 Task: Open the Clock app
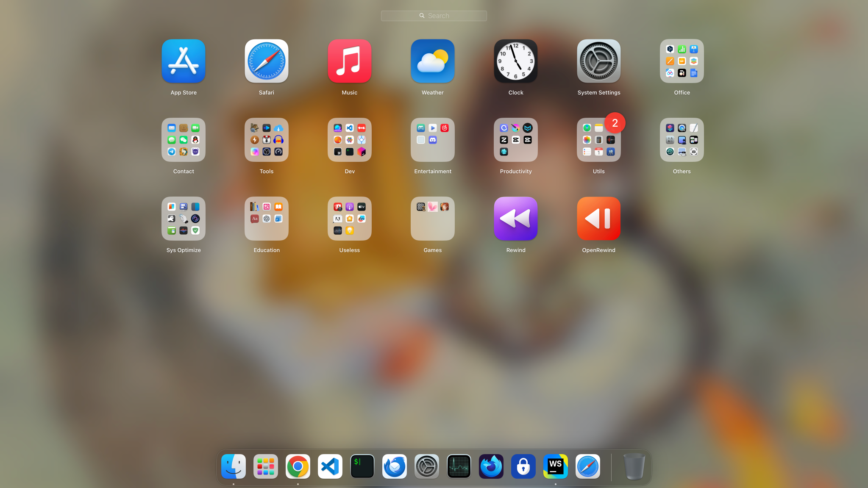(515, 61)
